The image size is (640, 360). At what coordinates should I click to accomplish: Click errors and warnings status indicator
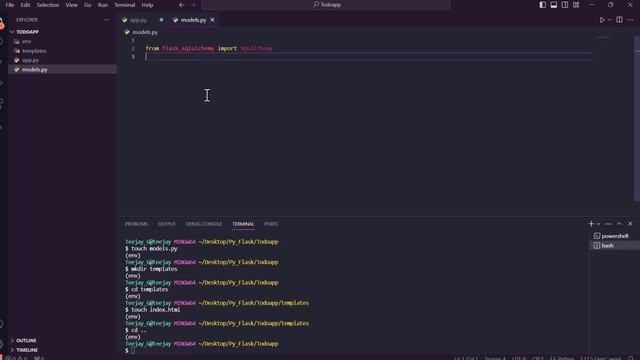[x=16, y=358]
